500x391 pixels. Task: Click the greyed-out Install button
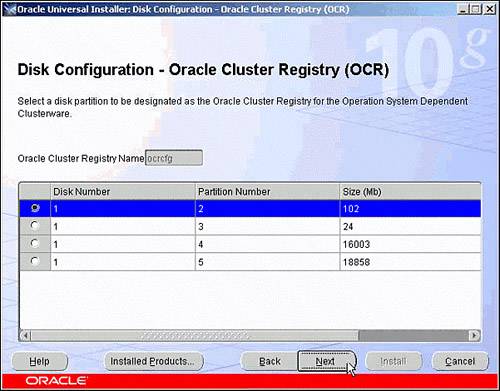point(393,361)
